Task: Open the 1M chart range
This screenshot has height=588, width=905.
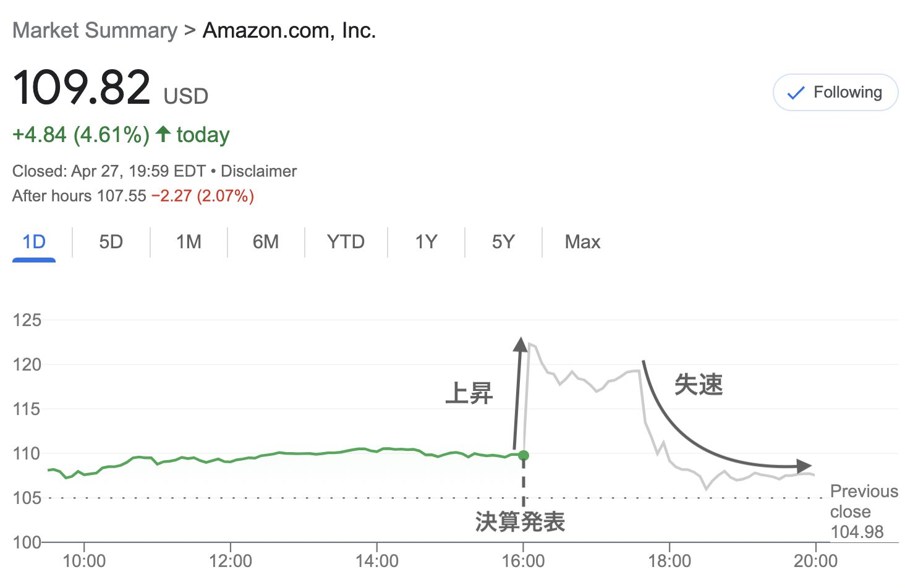Action: [189, 242]
